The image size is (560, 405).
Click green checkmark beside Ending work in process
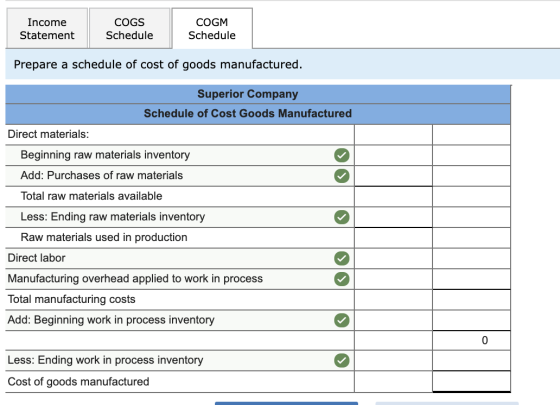click(x=342, y=360)
